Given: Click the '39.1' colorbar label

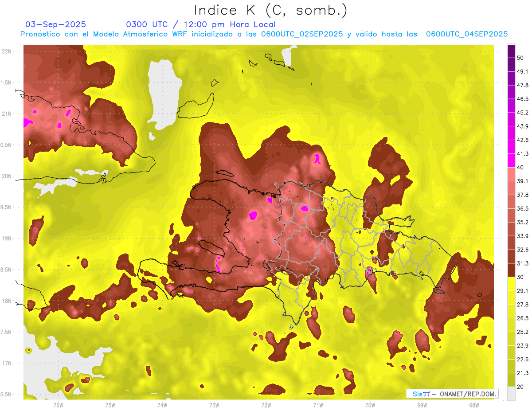Looking at the screenshot, I should [523, 181].
